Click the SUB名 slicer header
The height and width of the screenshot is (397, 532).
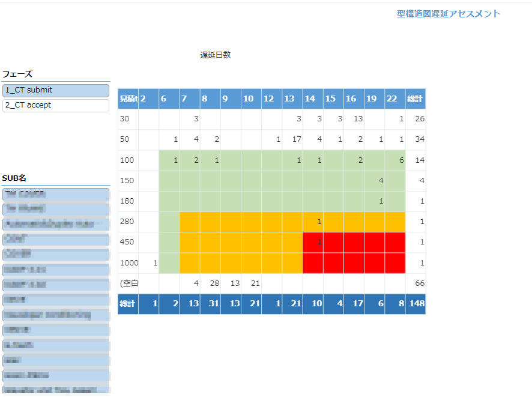pyautogui.click(x=15, y=178)
